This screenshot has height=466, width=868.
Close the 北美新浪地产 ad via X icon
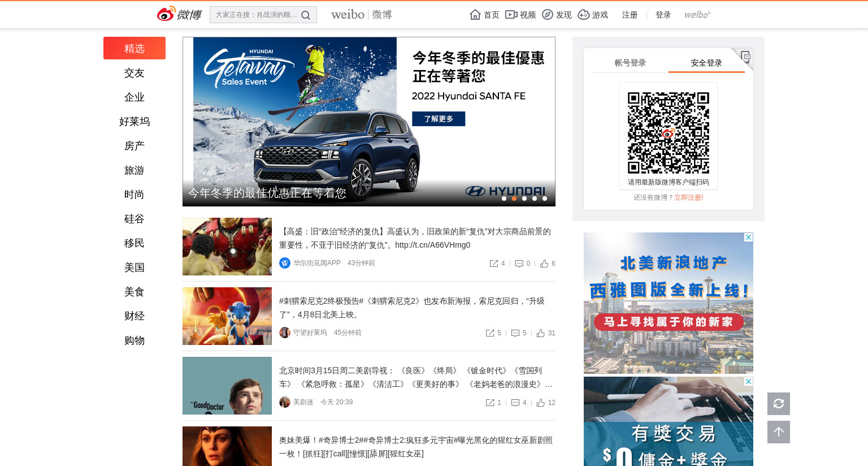coord(748,237)
